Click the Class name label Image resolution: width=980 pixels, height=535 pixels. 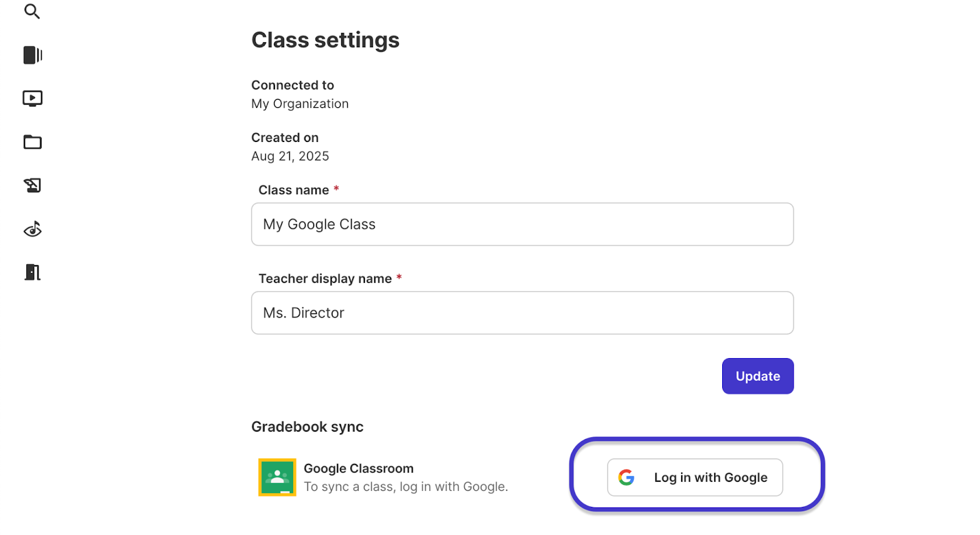293,190
